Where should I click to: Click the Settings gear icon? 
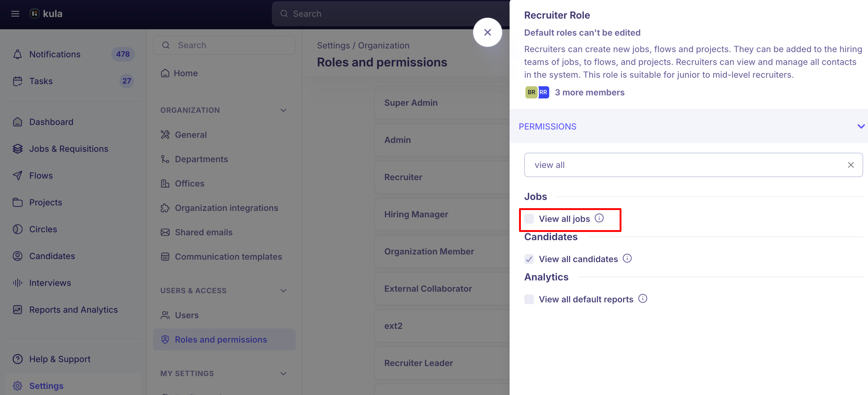pos(17,386)
